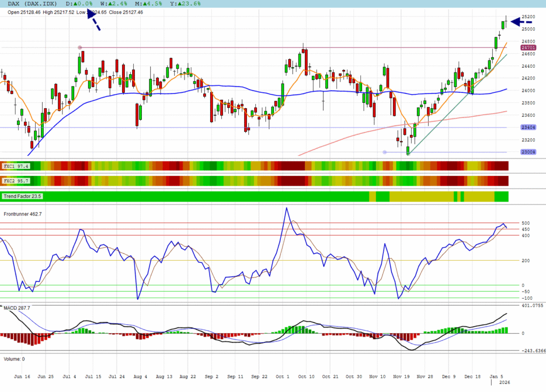
Task: Open the Frontrunner 462.7 indicator label
Action: tap(22, 214)
